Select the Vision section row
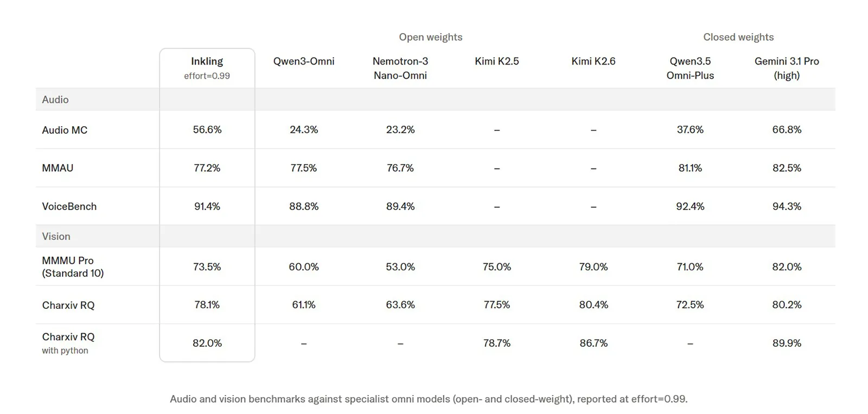 436,236
